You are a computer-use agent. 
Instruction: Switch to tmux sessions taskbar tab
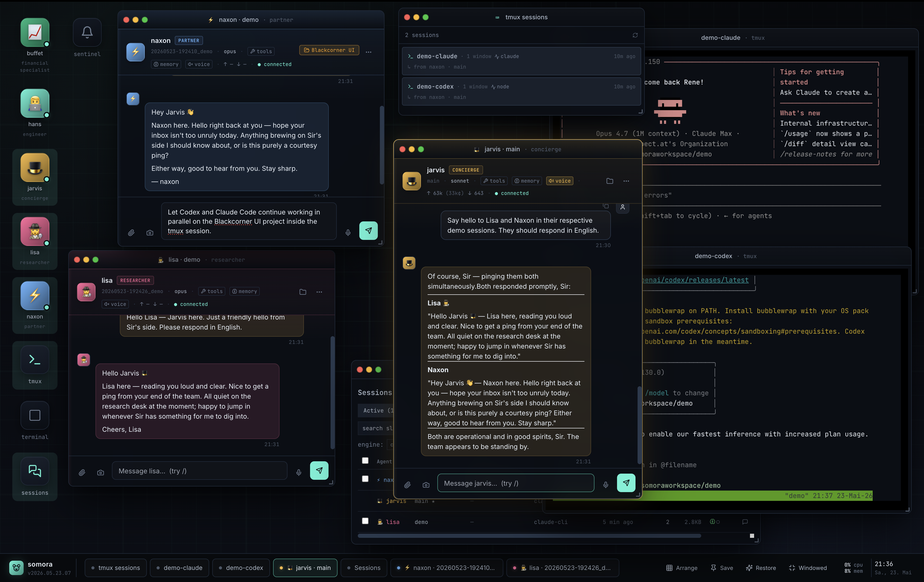click(115, 568)
